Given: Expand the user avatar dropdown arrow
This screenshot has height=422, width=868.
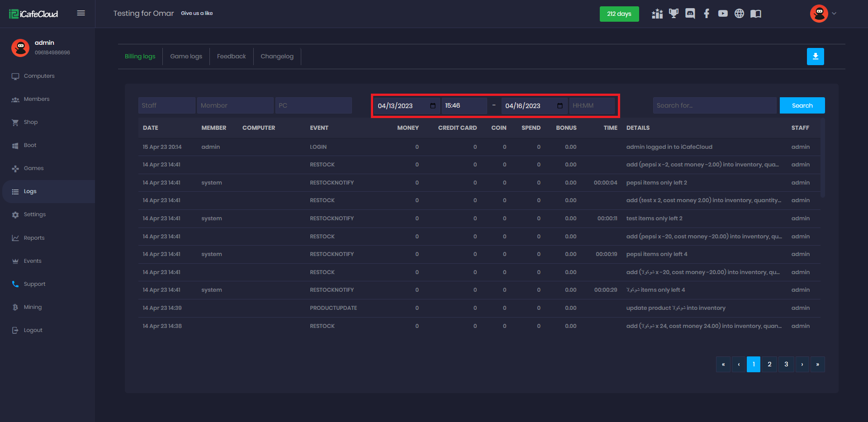Looking at the screenshot, I should click(x=834, y=14).
